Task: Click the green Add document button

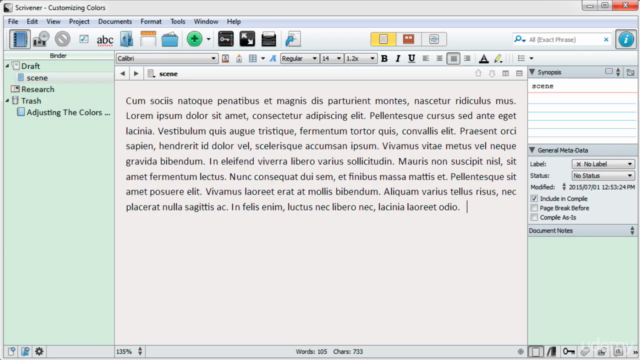Action: (194, 39)
